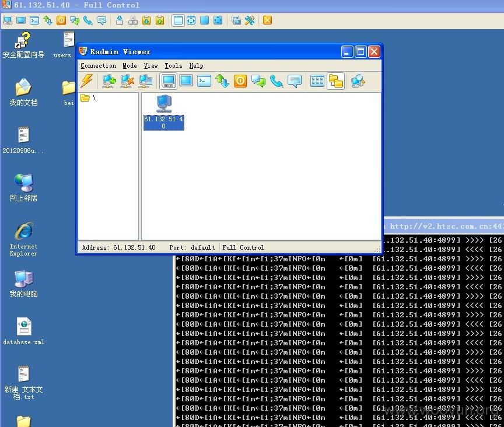Screen dimensions: 504x427
Task: Select Full Control mode in Radmin Viewer toolbar
Action: click(x=169, y=81)
